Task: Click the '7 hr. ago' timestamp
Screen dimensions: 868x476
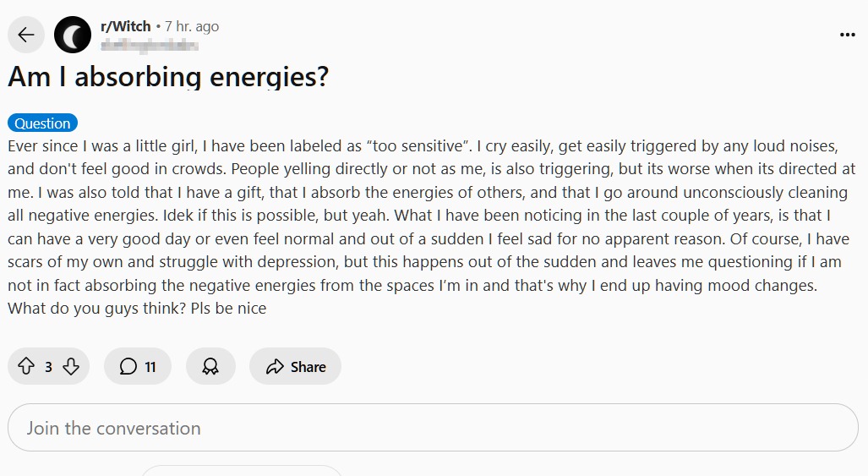Action: (192, 26)
